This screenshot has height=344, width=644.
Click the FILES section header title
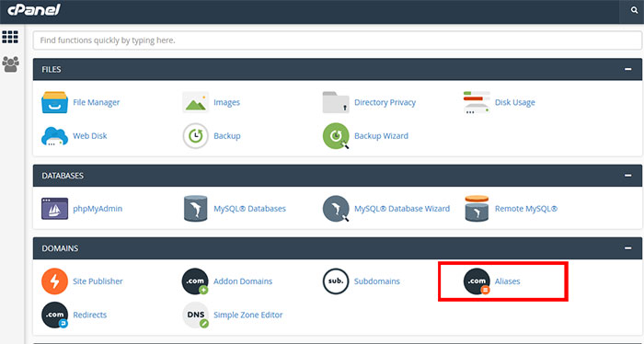pos(52,69)
